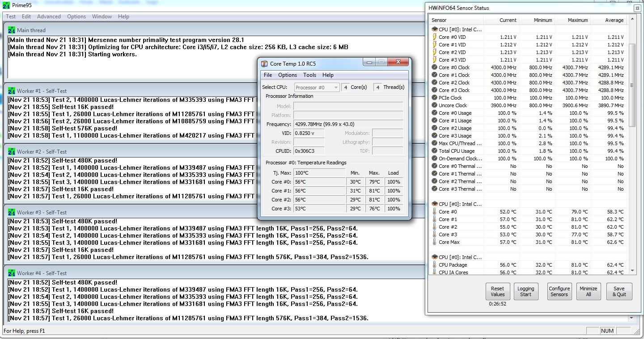The height and width of the screenshot is (339, 644).
Task: Click the thermometer icon beside CPU Package
Action: pos(434,265)
